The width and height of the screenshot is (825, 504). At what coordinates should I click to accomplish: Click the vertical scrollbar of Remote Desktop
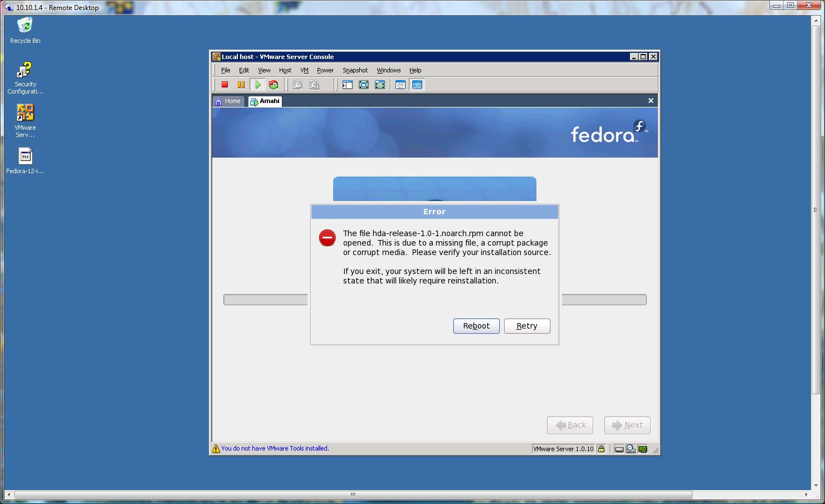(x=816, y=211)
